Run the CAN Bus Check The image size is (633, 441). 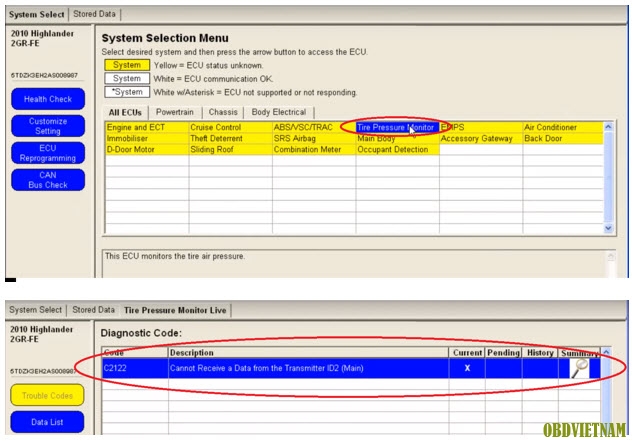click(48, 180)
